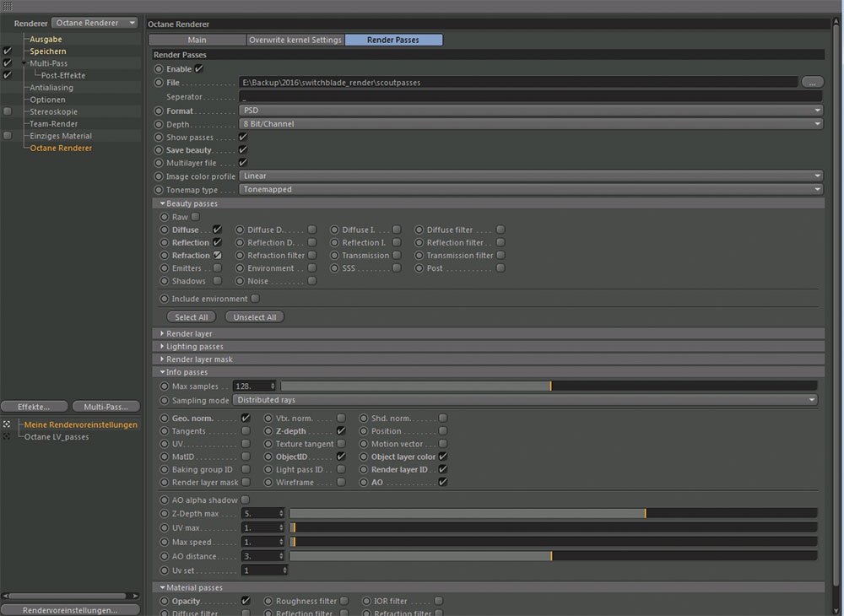Switch to the Main tab

(197, 40)
